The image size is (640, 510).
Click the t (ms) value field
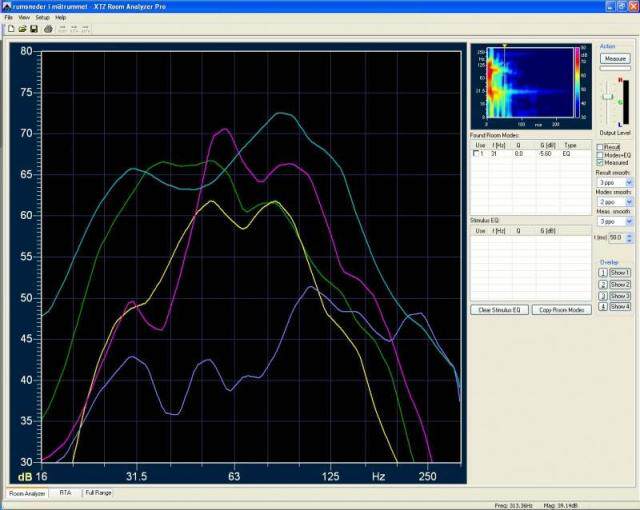point(617,237)
